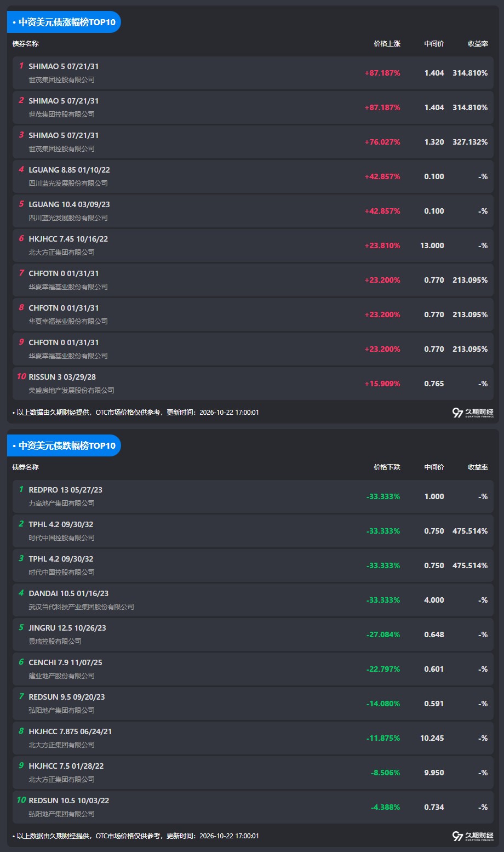Click the 久期财经 logo under the gainers list
This screenshot has height=852, width=504.
pyautogui.click(x=473, y=413)
